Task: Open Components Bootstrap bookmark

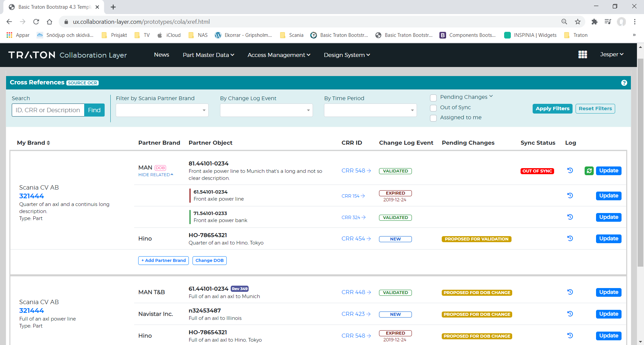Action: click(x=468, y=35)
